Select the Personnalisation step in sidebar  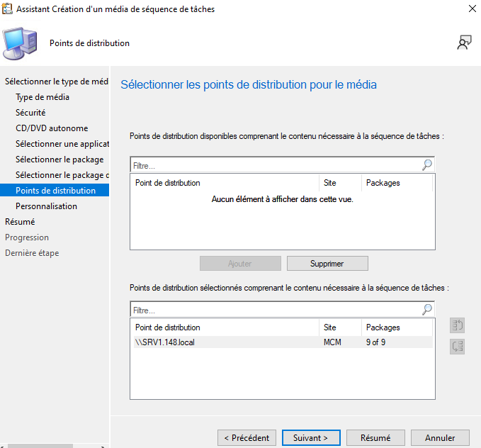[46, 206]
